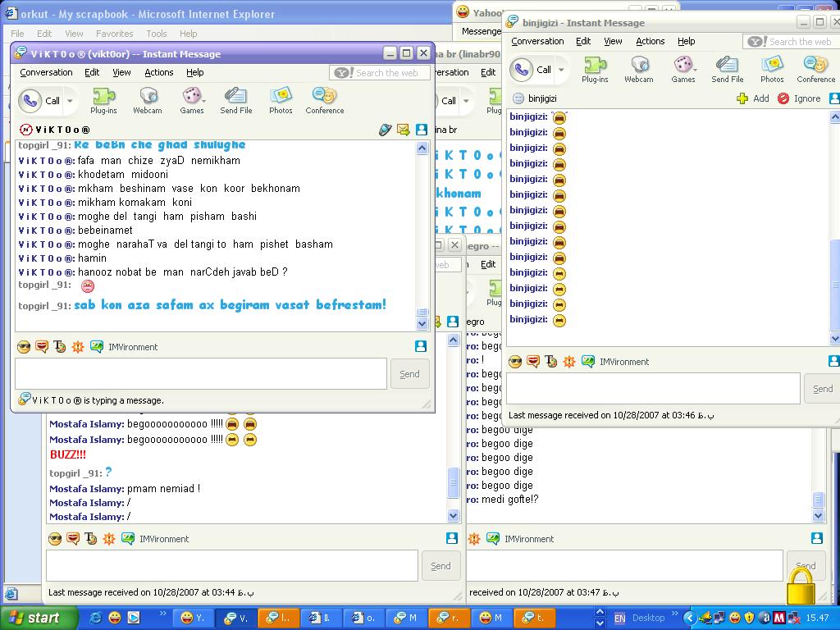Open the Conversation menu in the ViKT0o window

(x=46, y=72)
